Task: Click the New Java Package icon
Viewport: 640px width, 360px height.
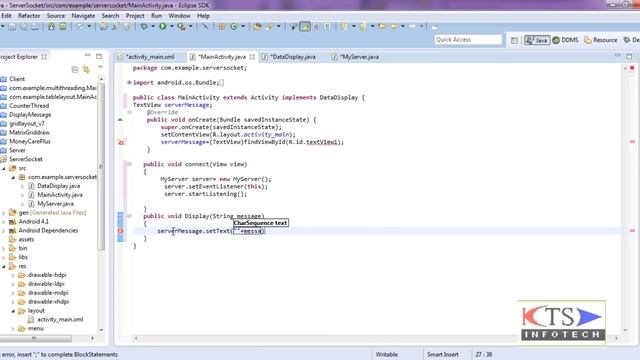Action: tap(222, 27)
